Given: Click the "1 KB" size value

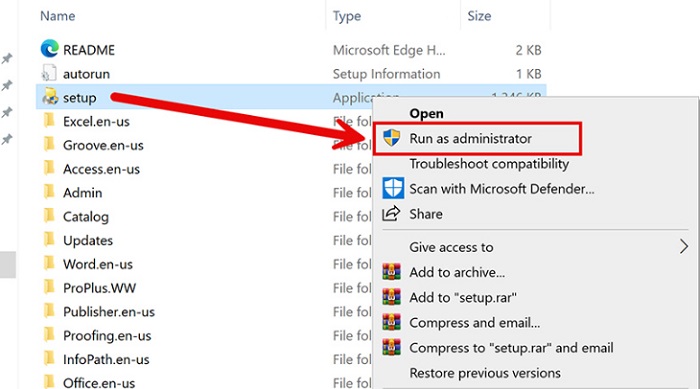Looking at the screenshot, I should [x=529, y=74].
